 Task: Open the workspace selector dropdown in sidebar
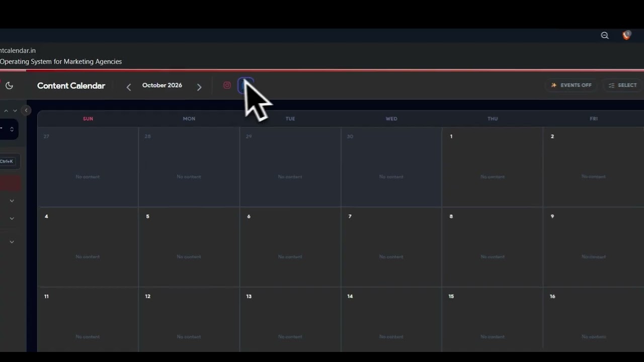click(9, 129)
